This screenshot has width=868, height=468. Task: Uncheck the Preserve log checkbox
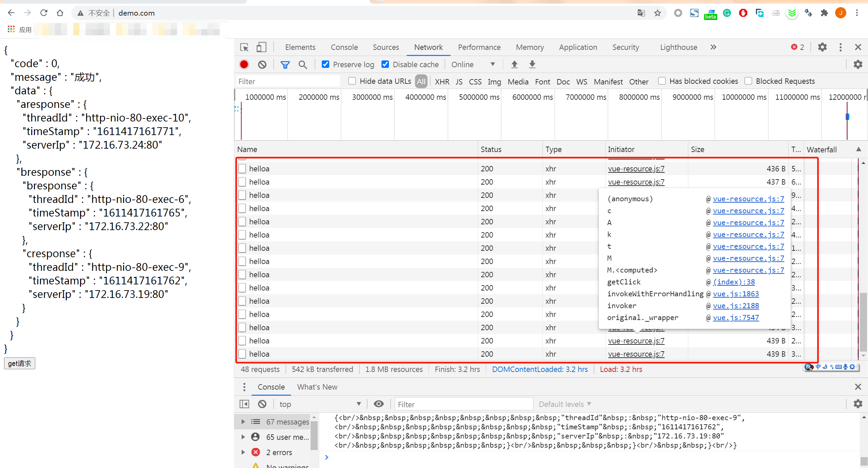(325, 64)
